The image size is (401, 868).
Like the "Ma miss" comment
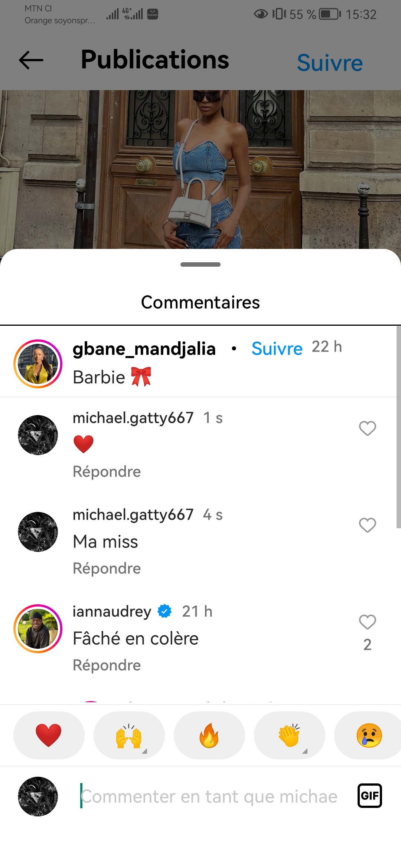[x=368, y=525]
